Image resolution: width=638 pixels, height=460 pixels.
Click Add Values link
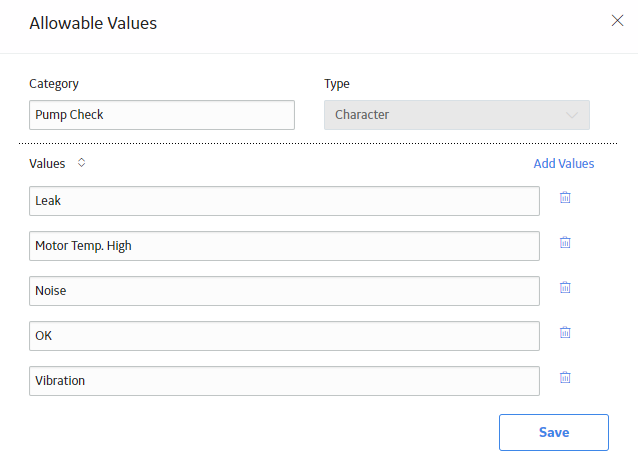(564, 164)
